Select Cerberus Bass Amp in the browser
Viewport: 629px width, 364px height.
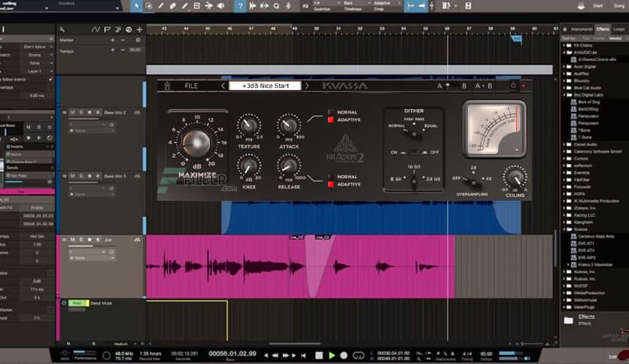[x=596, y=236]
